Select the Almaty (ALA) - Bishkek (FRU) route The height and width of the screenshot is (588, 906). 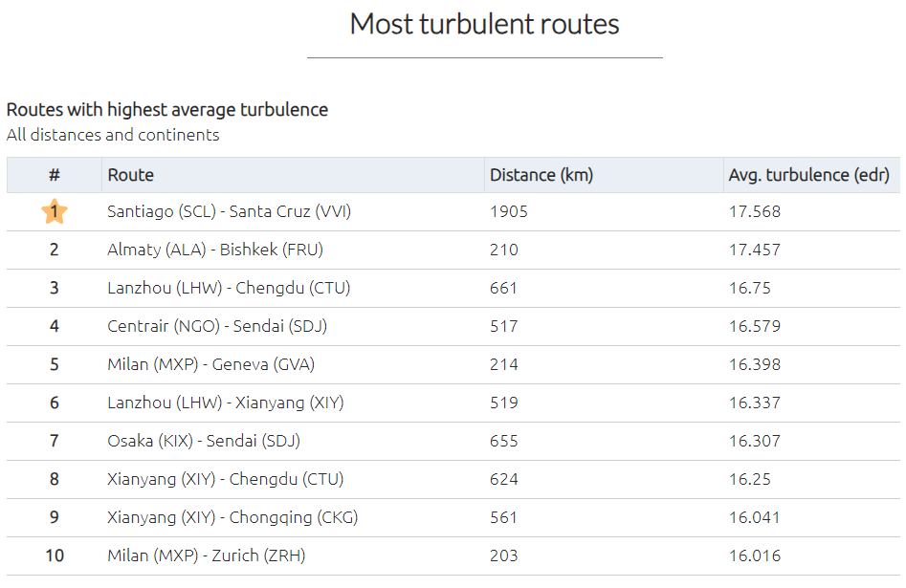coord(215,250)
